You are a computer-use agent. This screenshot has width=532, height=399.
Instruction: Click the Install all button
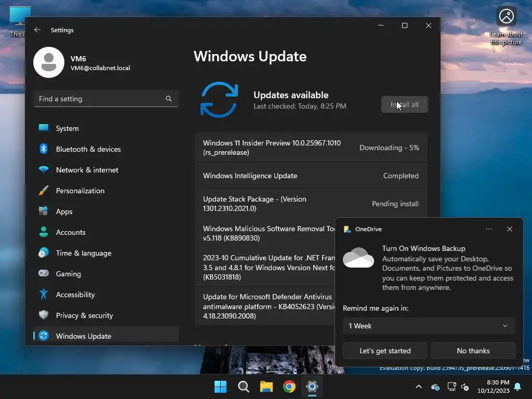tap(404, 104)
